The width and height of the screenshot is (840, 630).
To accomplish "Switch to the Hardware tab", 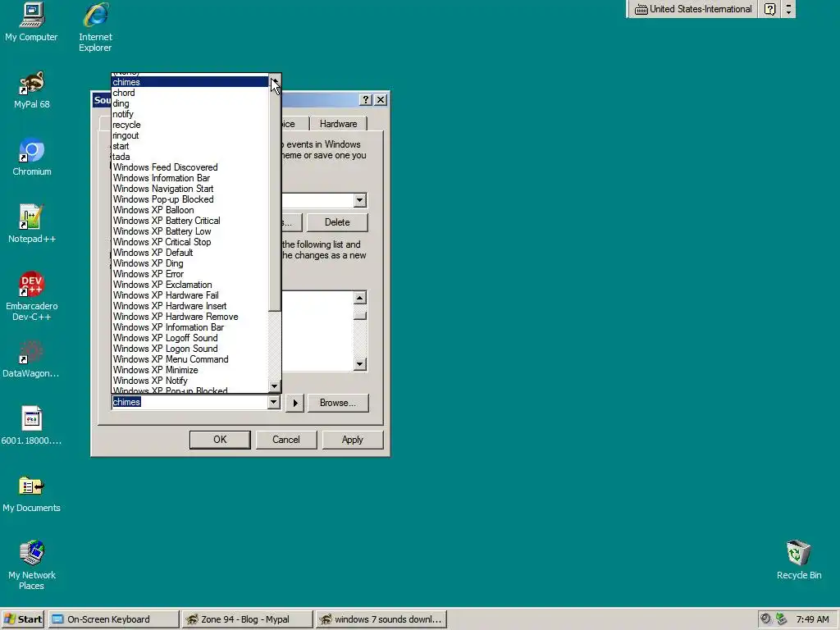I will tap(338, 124).
